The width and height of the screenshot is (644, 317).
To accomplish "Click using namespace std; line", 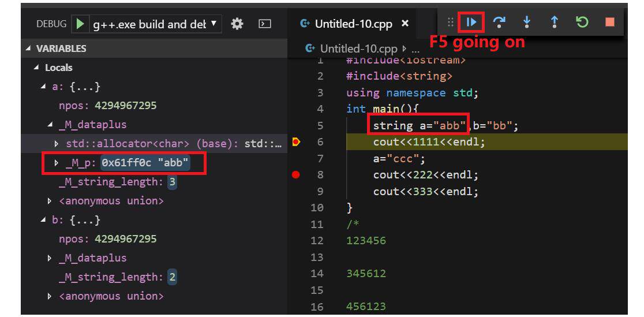I will (x=413, y=92).
